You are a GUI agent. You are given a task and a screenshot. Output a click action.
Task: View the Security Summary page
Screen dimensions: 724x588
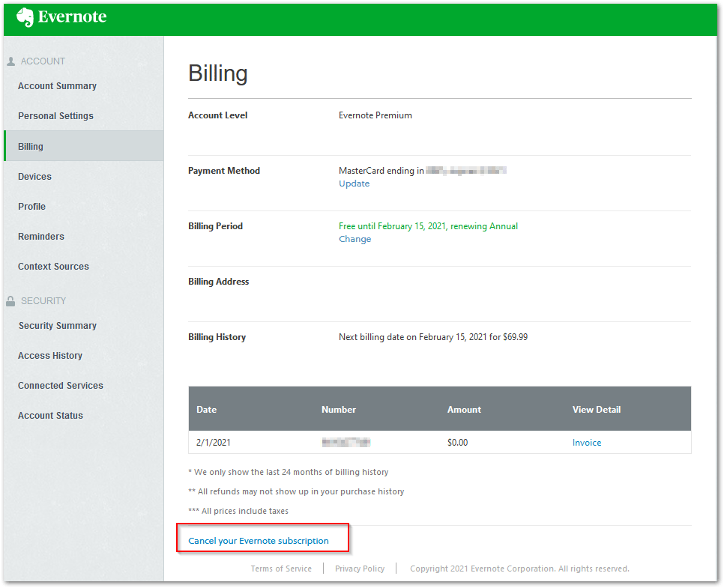tap(58, 326)
